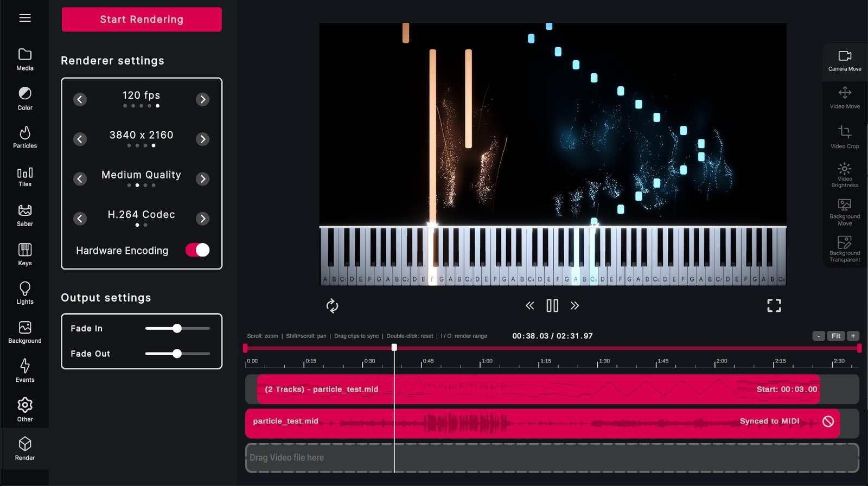Open the hamburger menu
Image resolution: width=868 pixels, height=486 pixels.
(25, 18)
